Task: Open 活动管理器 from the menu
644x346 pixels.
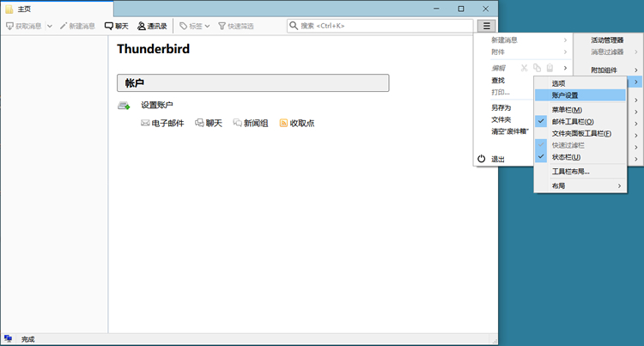Action: pyautogui.click(x=607, y=39)
